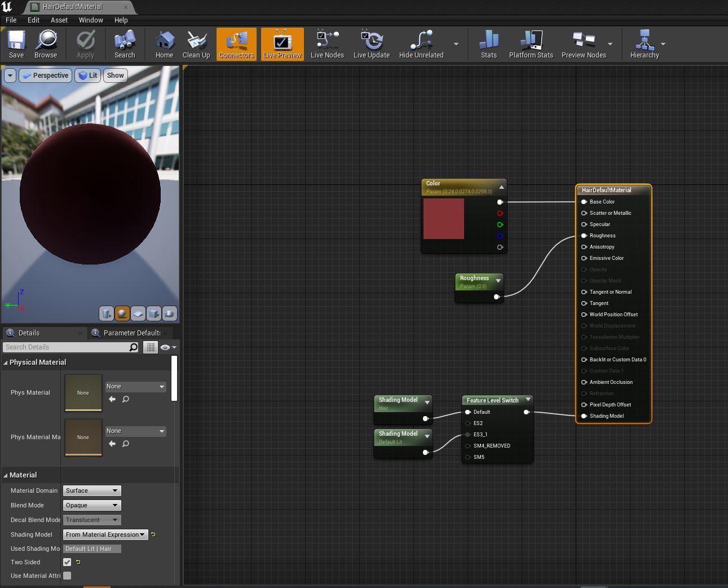Click the Lit view mode button
This screenshot has width=728, height=588.
point(88,76)
